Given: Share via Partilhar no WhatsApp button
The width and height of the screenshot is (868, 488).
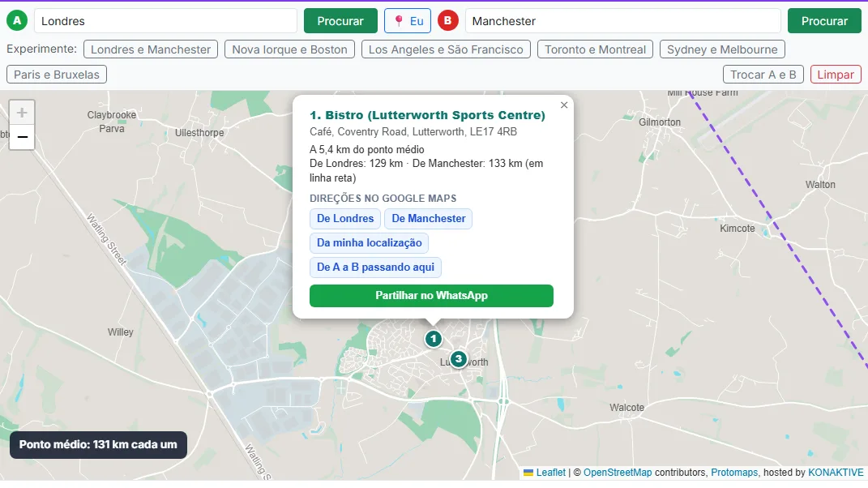Looking at the screenshot, I should (431, 296).
